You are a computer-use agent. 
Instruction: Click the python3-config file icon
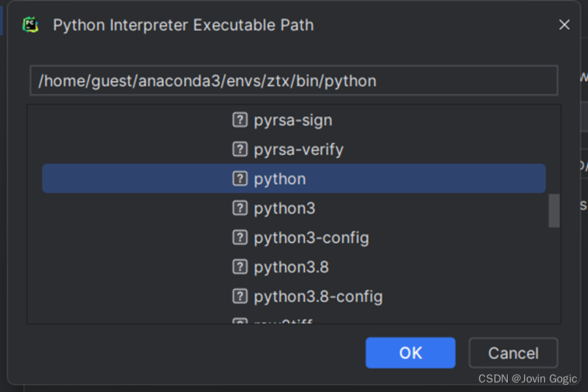(239, 238)
